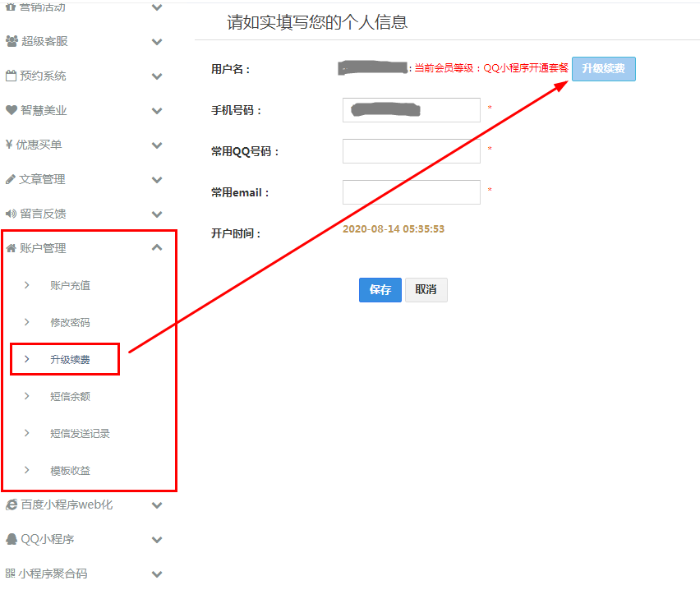700x599 pixels.
Task: Focus the 常用QQ号码 input field
Action: (x=412, y=151)
